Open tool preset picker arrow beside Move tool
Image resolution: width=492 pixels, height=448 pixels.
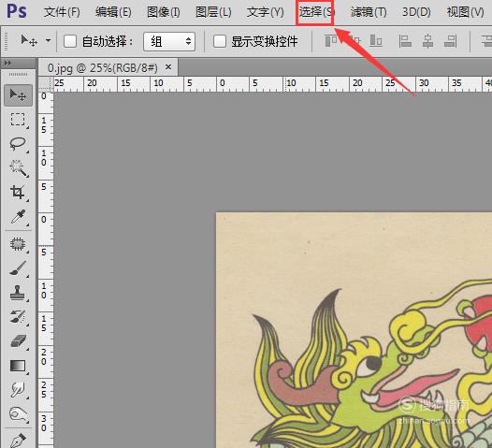pyautogui.click(x=48, y=40)
